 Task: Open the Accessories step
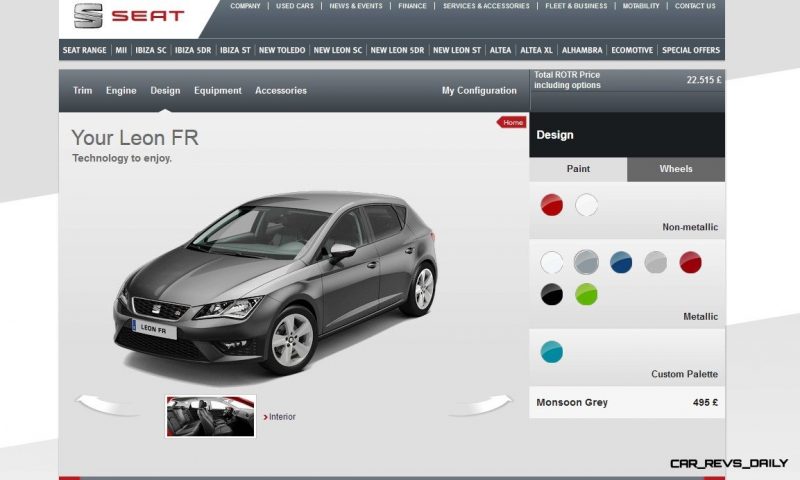[x=281, y=90]
